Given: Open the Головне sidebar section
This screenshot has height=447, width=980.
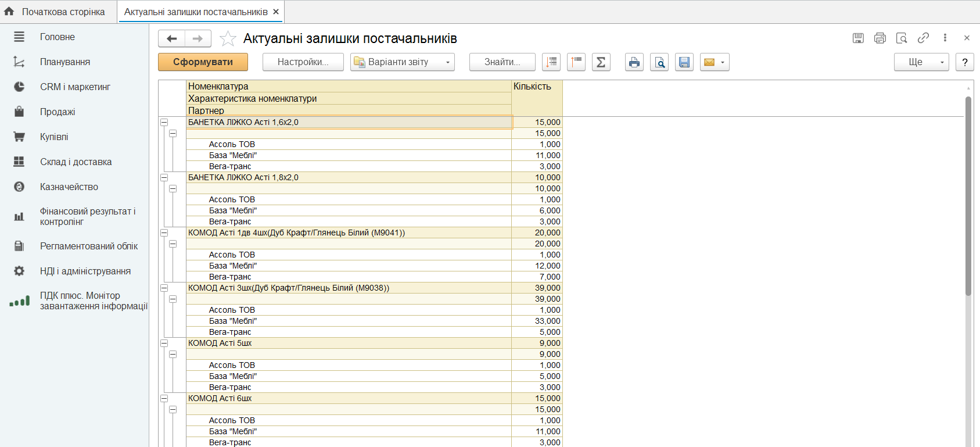Looking at the screenshot, I should point(74,37).
